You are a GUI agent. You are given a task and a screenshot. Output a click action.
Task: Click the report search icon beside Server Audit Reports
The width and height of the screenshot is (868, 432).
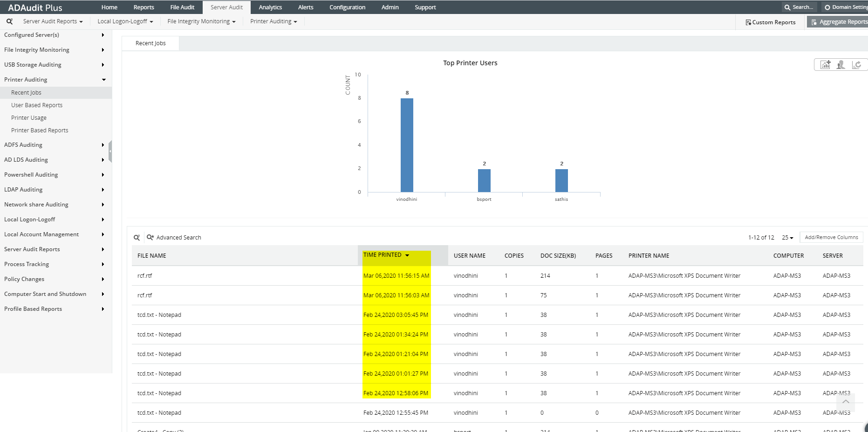[9, 21]
